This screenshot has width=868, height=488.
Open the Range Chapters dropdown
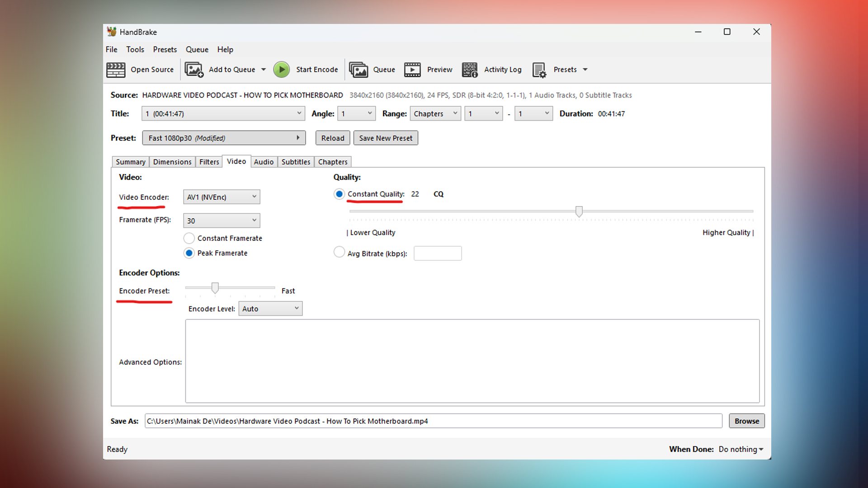pos(435,113)
